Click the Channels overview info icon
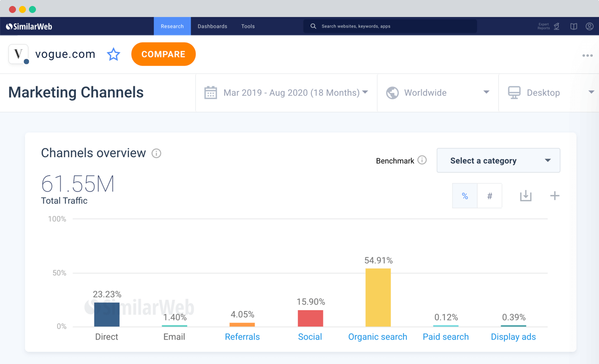Viewport: 599px width, 364px height. coord(156,154)
